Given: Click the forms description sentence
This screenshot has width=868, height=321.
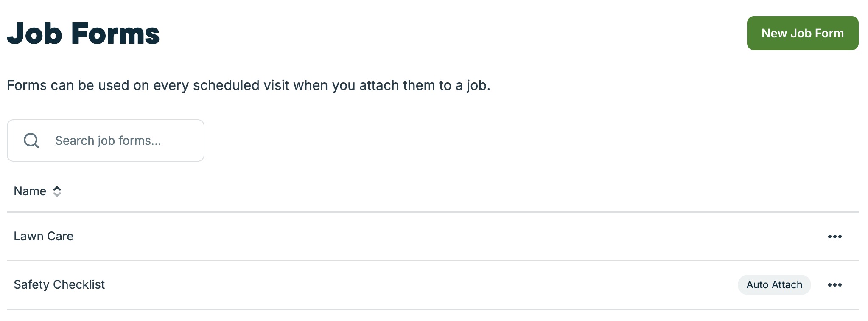Looking at the screenshot, I should point(249,85).
